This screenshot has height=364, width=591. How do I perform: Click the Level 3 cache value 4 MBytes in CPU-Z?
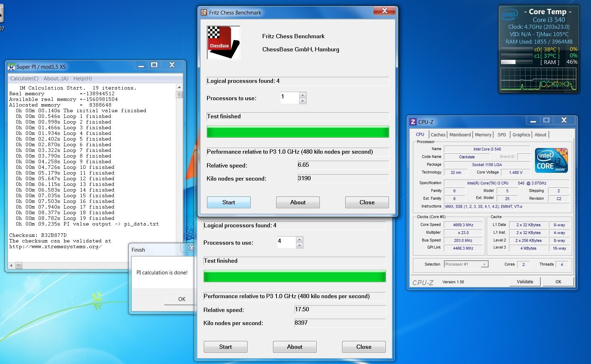528,248
